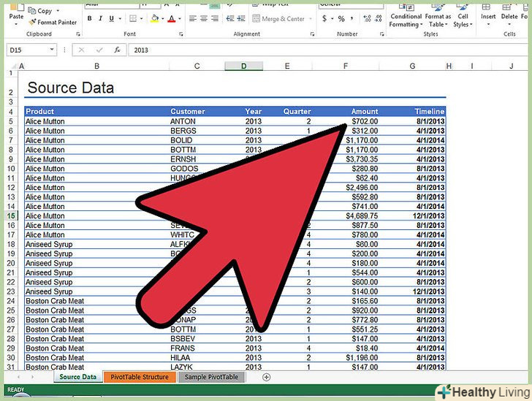The height and width of the screenshot is (401, 532).
Task: Open the Alignment dialog launcher
Action: tap(312, 34)
